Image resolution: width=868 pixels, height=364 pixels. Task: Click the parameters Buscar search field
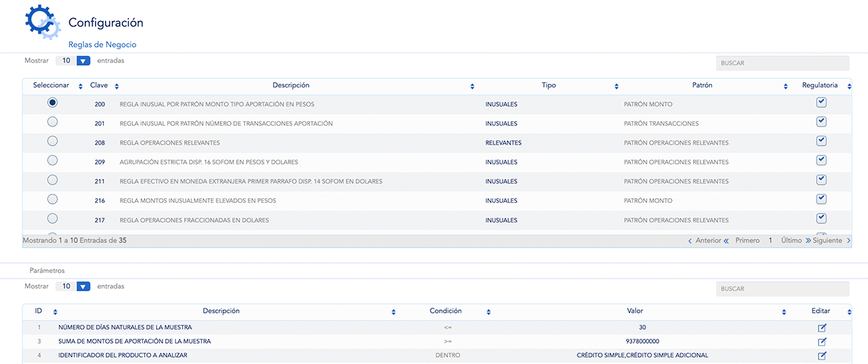tap(782, 288)
